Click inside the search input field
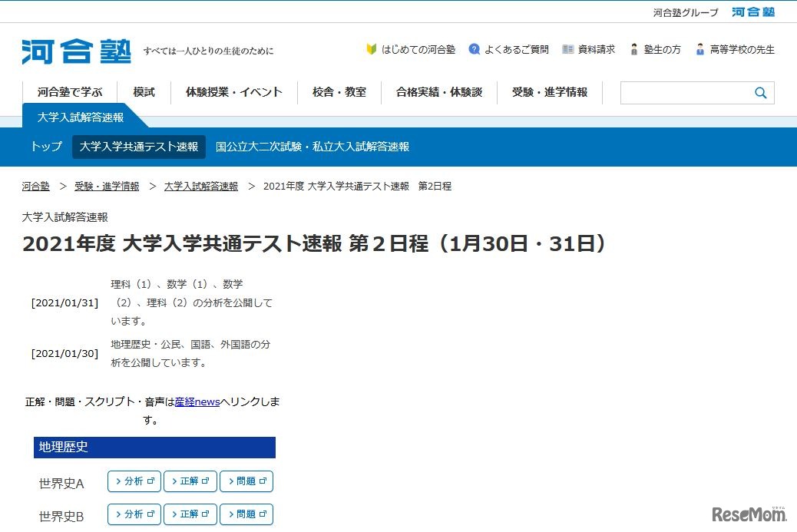 pos(683,92)
